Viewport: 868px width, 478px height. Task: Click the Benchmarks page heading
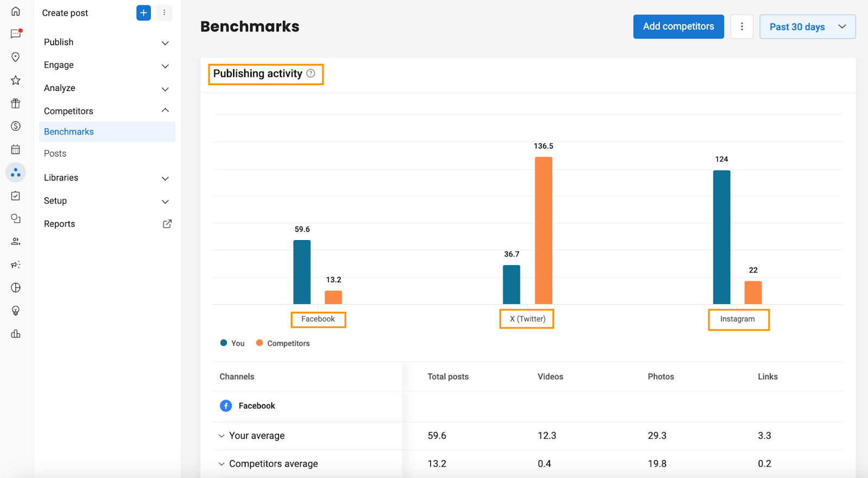click(250, 27)
